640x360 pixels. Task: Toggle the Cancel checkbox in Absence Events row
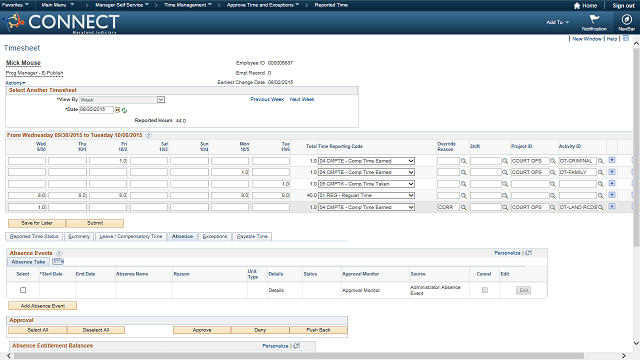(484, 290)
